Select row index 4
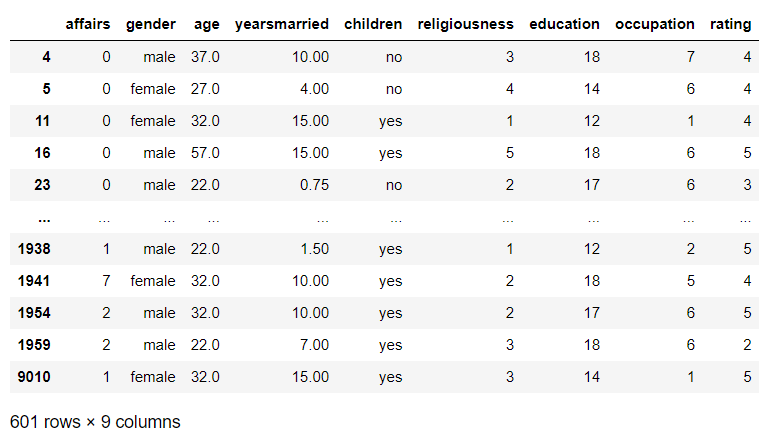This screenshot has height=432, width=775. pos(46,57)
